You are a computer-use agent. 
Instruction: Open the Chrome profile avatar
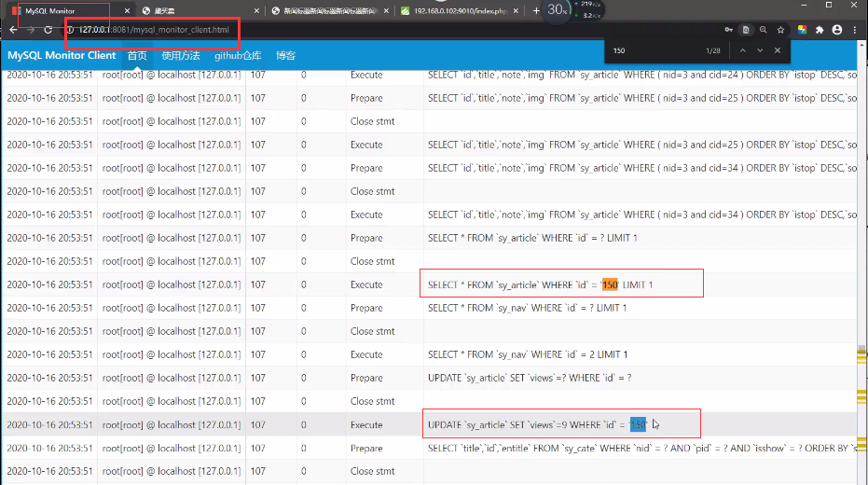837,30
